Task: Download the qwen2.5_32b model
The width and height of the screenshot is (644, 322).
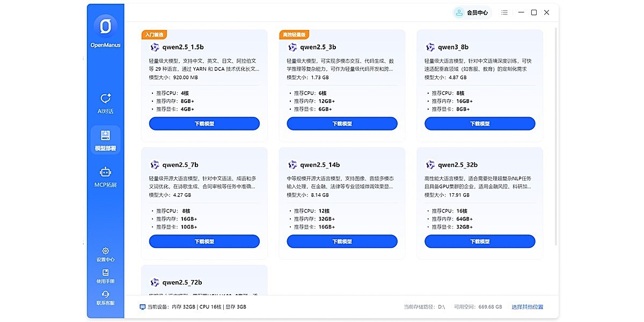Action: (x=480, y=241)
